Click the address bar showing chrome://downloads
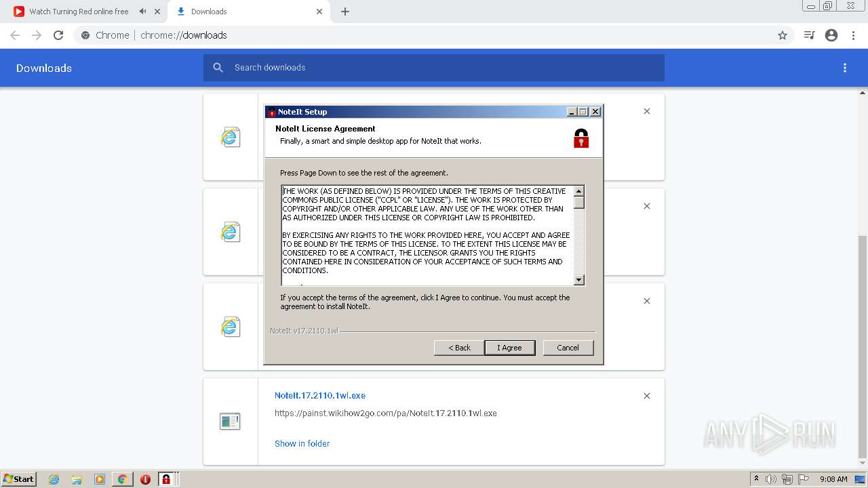Image resolution: width=868 pixels, height=488 pixels. coord(434,35)
